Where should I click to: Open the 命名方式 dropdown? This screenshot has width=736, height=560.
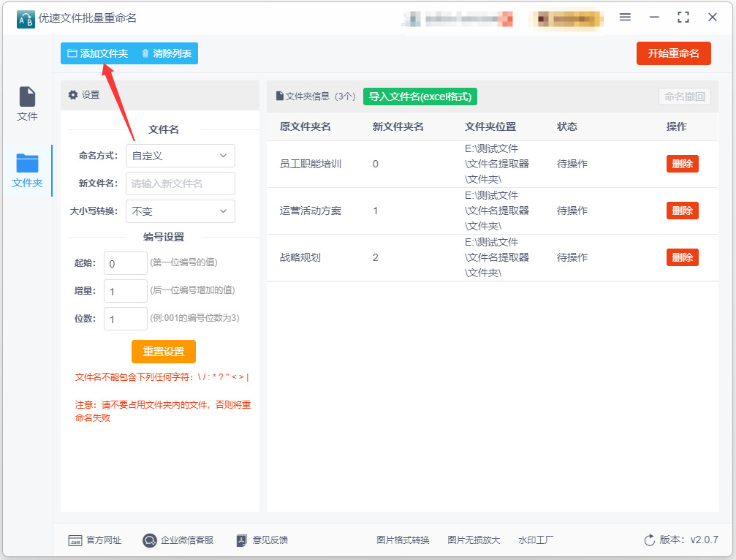coord(181,156)
